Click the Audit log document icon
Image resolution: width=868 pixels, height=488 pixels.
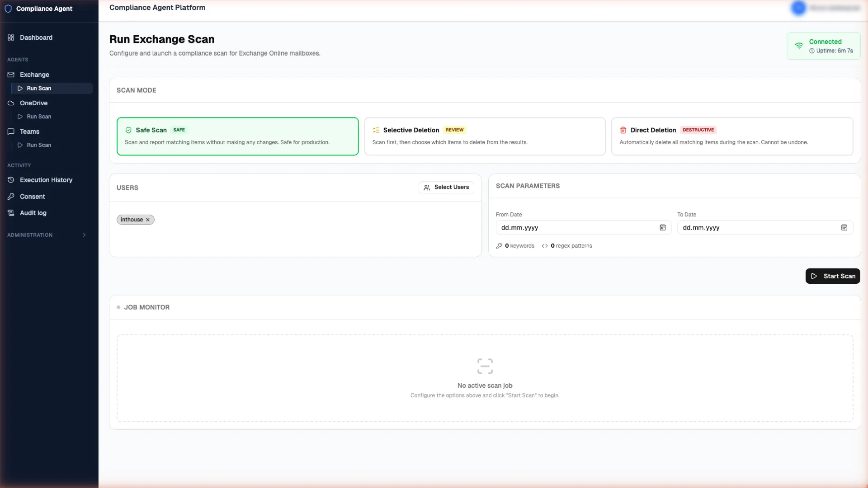[x=11, y=213]
